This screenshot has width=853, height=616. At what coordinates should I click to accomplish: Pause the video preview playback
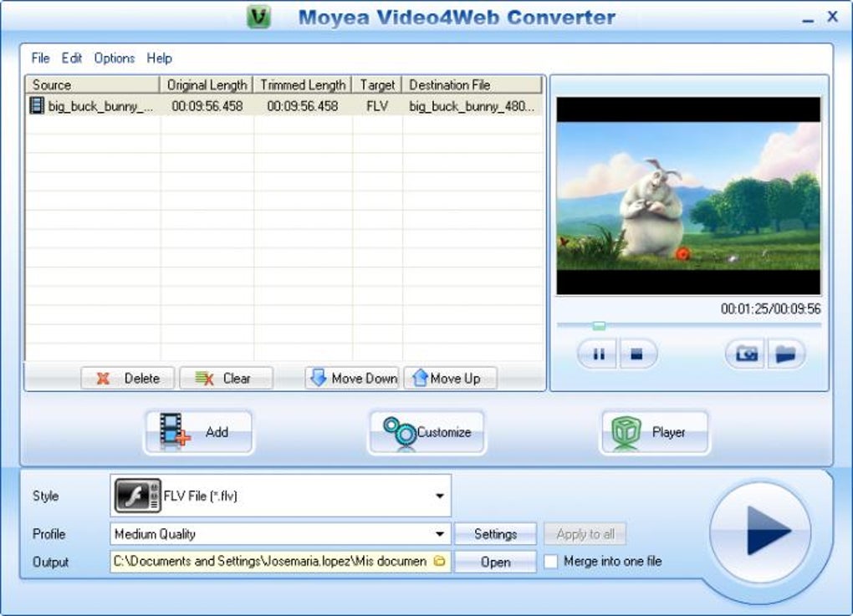click(597, 353)
